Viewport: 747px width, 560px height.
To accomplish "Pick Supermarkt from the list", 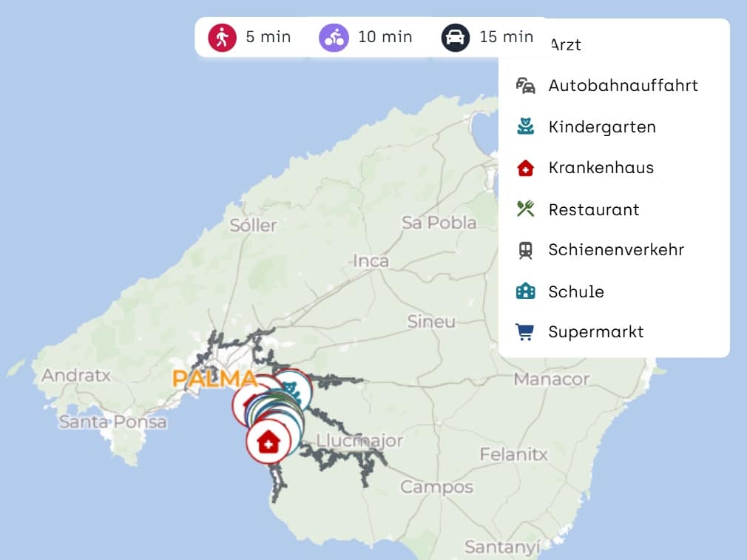I will (x=614, y=331).
